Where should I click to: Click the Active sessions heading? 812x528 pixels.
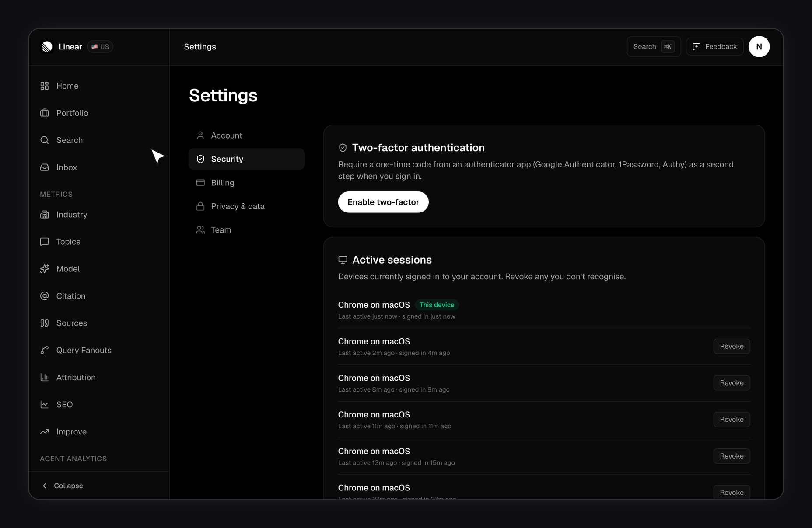click(x=392, y=260)
